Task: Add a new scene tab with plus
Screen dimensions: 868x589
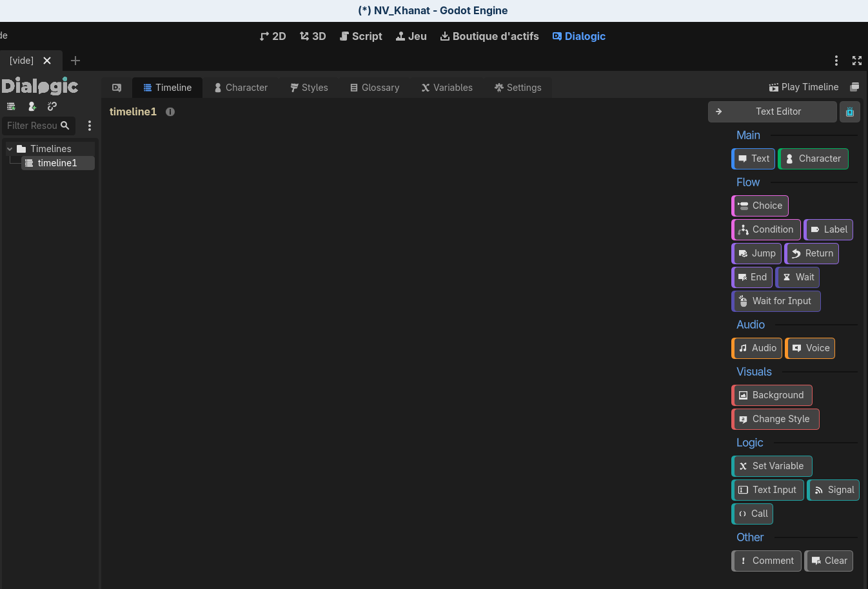Action: pyautogui.click(x=75, y=61)
